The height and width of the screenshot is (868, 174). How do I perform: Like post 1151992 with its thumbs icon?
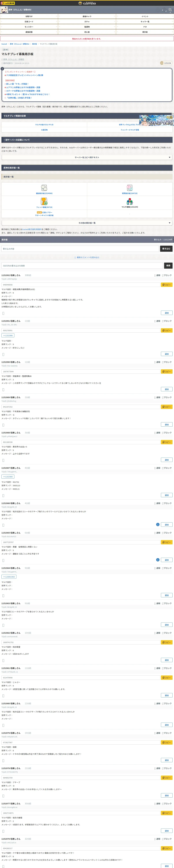coord(3,313)
